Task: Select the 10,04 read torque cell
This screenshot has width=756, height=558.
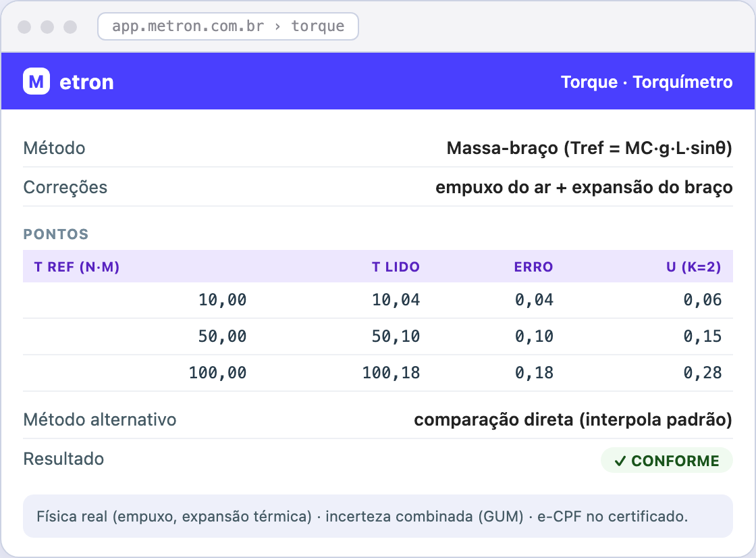Action: [396, 300]
